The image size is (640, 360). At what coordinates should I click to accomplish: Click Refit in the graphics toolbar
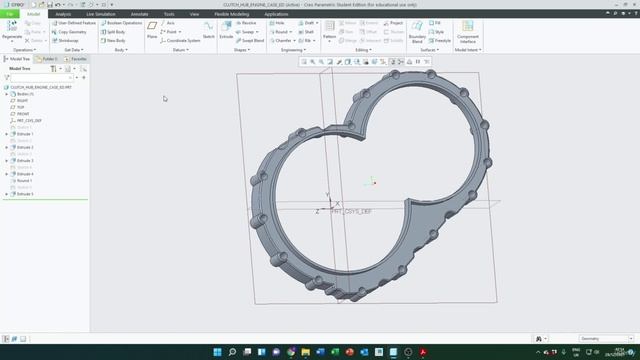(304, 62)
